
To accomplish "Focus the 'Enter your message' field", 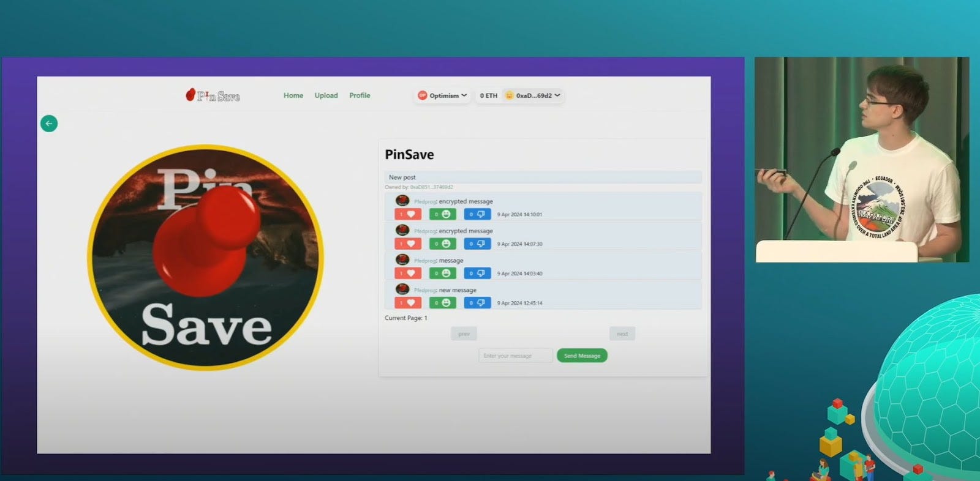I will coord(516,356).
